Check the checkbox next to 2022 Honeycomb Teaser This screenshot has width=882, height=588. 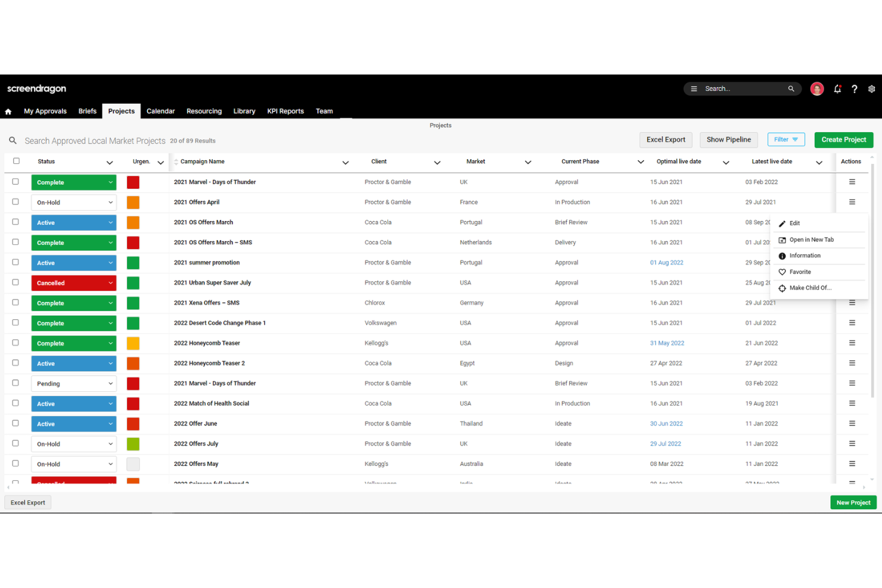16,343
